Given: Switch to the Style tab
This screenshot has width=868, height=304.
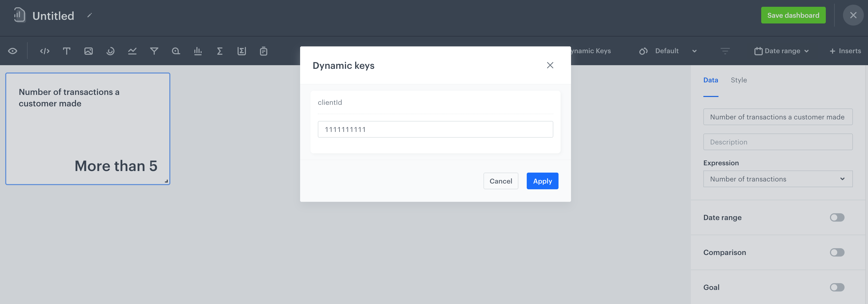Looking at the screenshot, I should [739, 80].
